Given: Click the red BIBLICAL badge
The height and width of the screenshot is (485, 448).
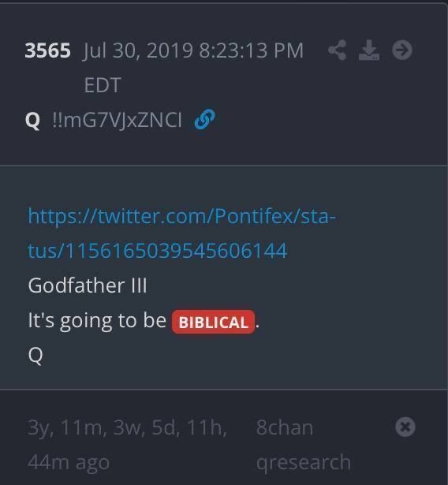Looking at the screenshot, I should click(213, 322).
